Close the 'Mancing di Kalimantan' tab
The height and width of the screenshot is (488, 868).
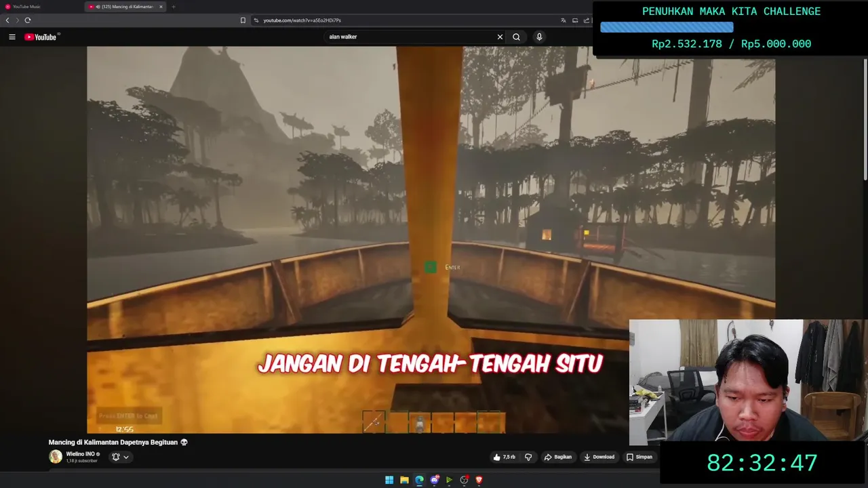(161, 7)
